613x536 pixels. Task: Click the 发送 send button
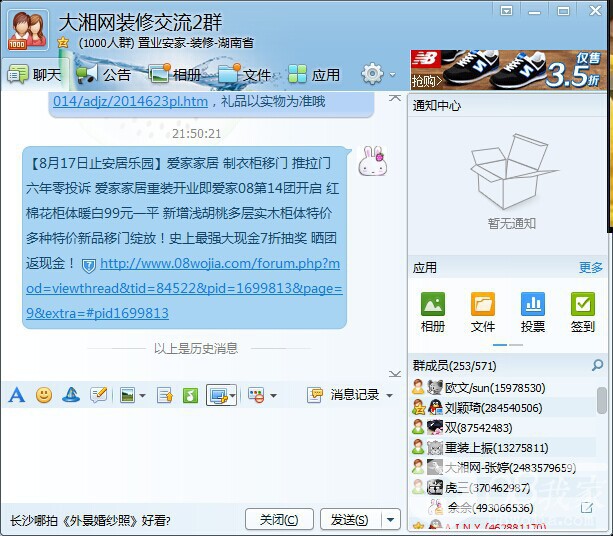pos(350,520)
